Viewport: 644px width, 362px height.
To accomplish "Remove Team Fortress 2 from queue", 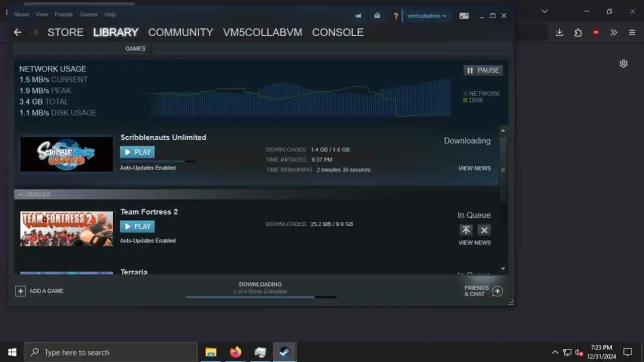I will click(484, 230).
